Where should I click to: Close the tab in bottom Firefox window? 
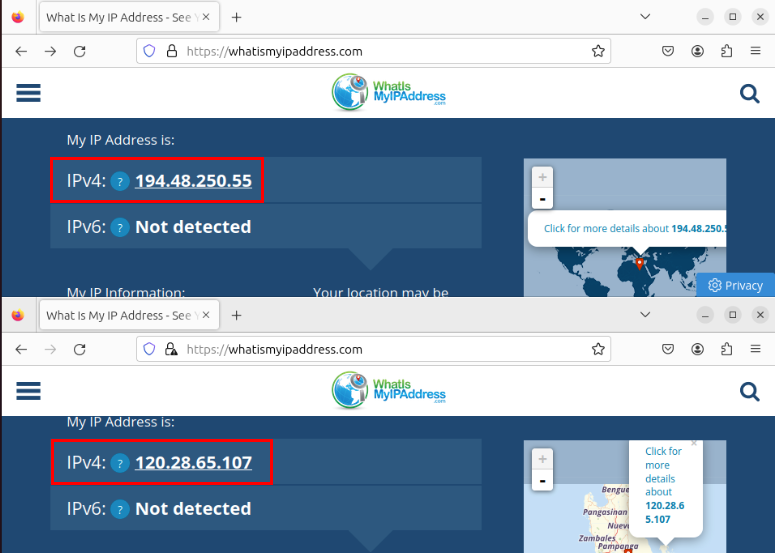[206, 315]
